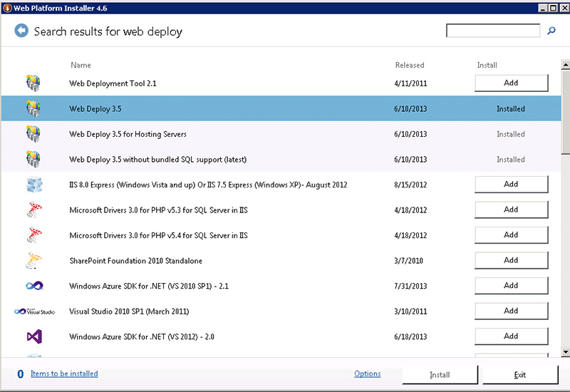Click the IIS 8.0 Express product icon
570x392 pixels.
(x=33, y=185)
